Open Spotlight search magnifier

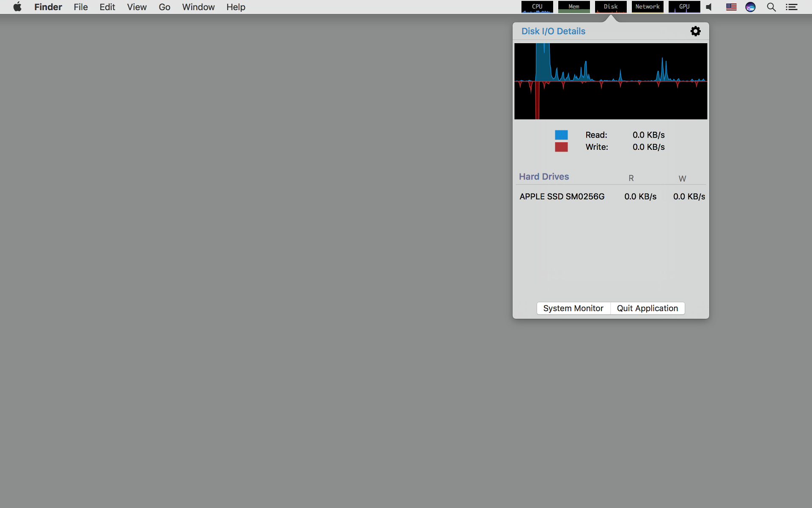771,7
